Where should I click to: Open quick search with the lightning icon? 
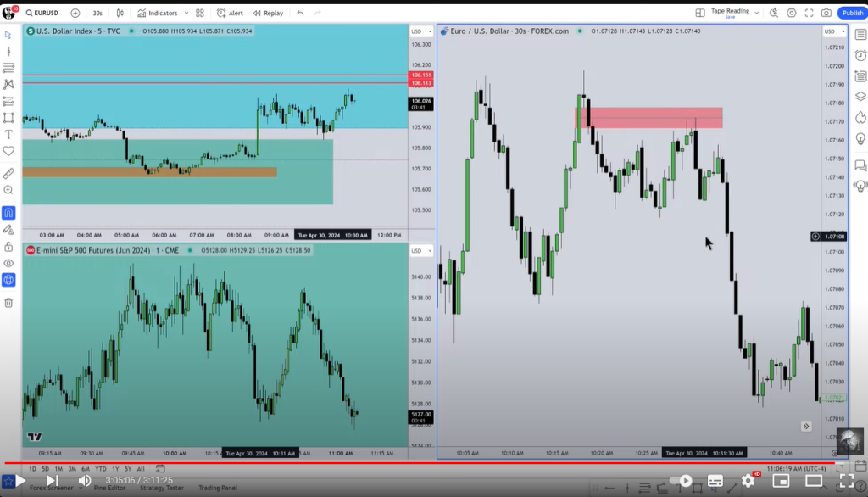click(x=774, y=13)
